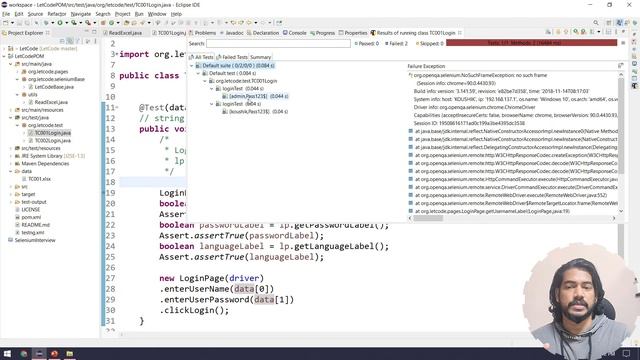Click the Run (green play) toolbar icon

(x=60, y=23)
